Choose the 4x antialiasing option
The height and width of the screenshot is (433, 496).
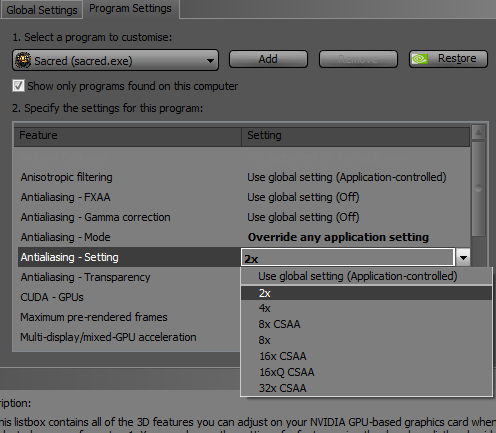pyautogui.click(x=366, y=308)
